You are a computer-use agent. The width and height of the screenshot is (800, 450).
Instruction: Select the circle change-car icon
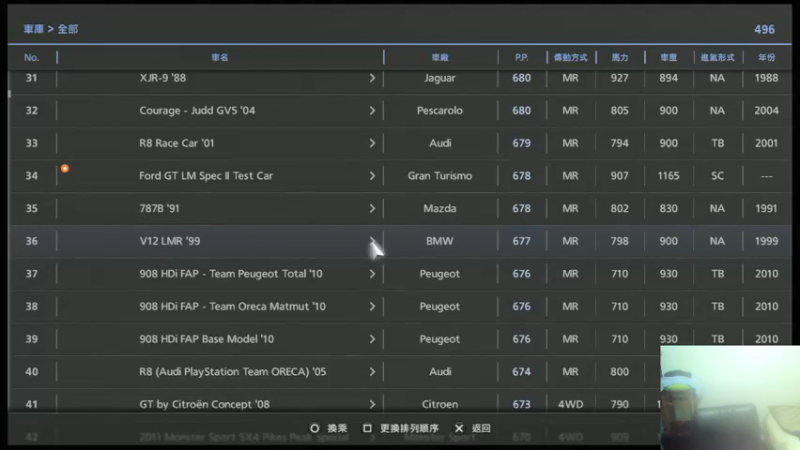pyautogui.click(x=315, y=429)
